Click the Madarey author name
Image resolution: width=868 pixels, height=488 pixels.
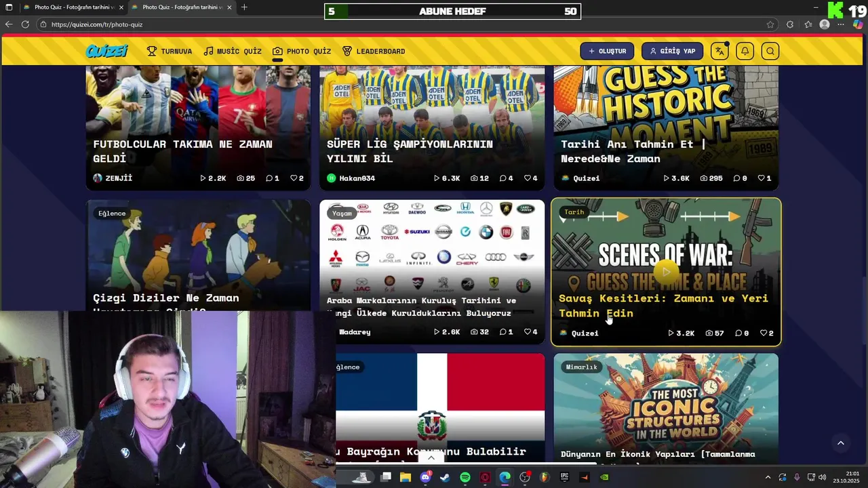click(354, 332)
